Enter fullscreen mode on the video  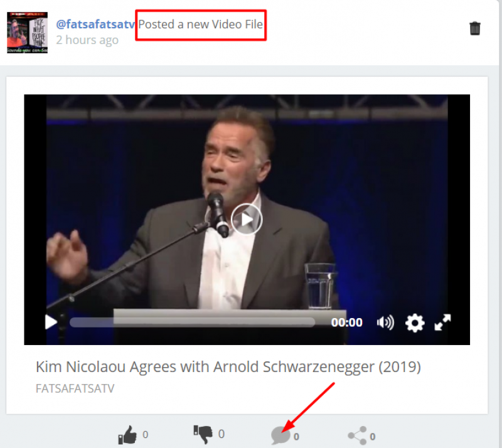[x=442, y=322]
